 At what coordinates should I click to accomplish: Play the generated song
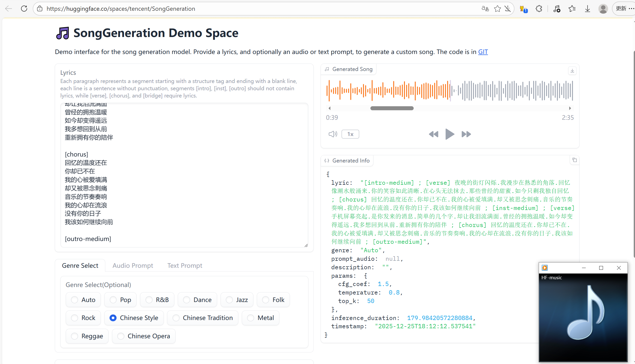(x=450, y=134)
